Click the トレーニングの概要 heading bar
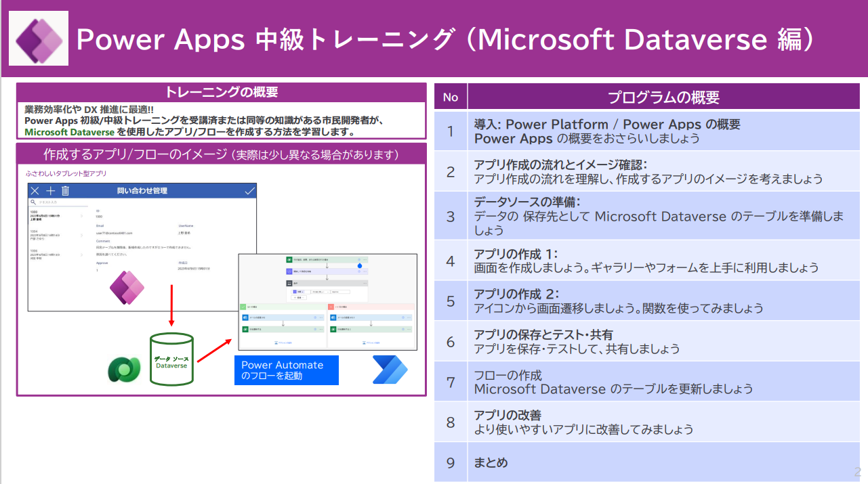This screenshot has height=484, width=868. pos(222,92)
